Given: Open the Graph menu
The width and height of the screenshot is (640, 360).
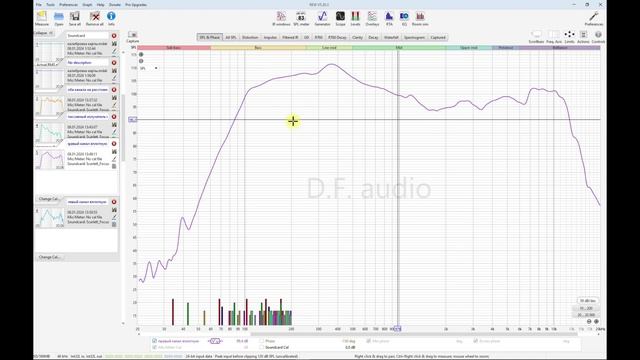Looking at the screenshot, I should click(87, 5).
